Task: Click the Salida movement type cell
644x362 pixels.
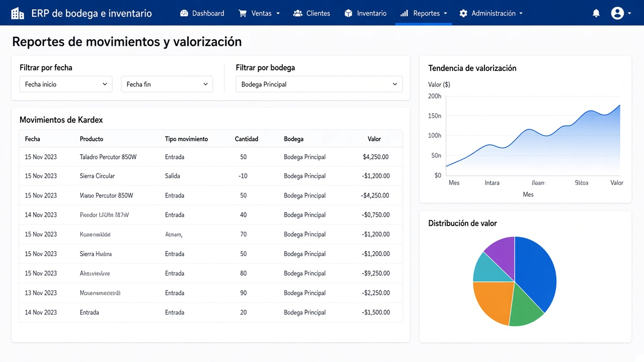Action: click(173, 176)
